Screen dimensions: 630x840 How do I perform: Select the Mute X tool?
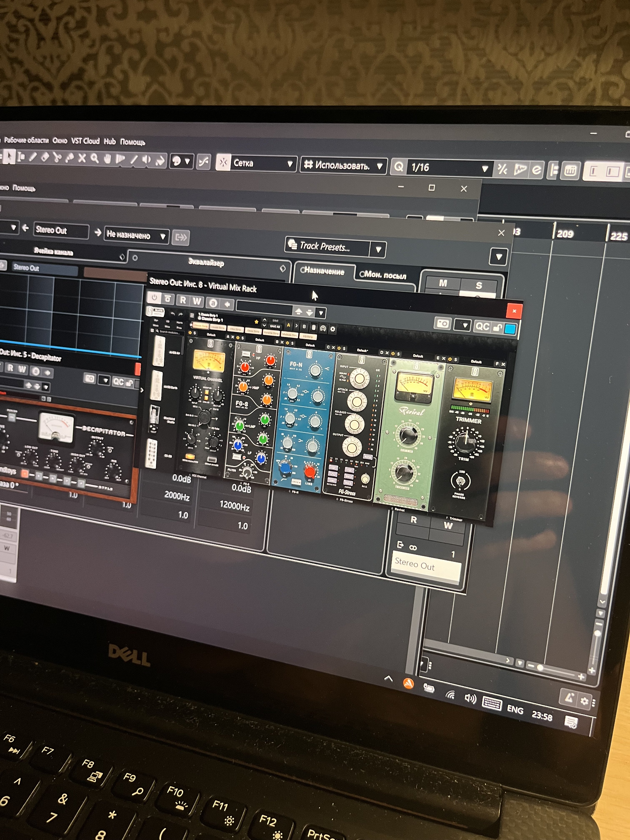[x=82, y=158]
